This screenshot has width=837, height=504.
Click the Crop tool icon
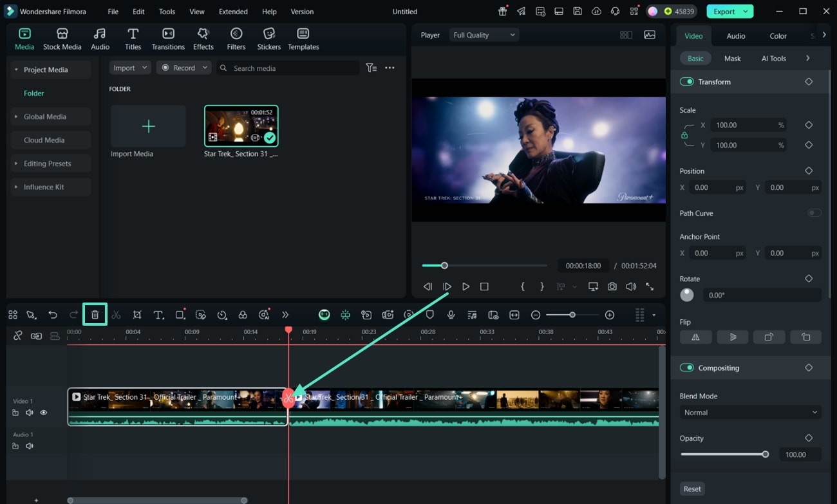[137, 315]
